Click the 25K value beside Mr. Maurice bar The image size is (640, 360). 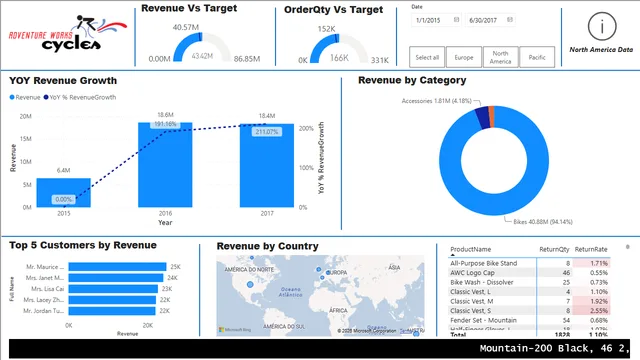(176, 267)
